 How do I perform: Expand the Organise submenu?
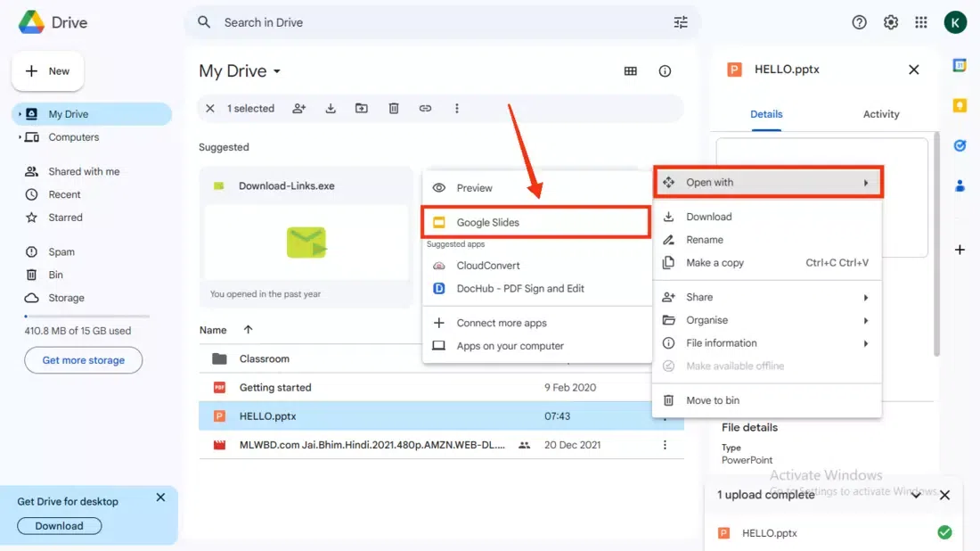[x=767, y=320]
